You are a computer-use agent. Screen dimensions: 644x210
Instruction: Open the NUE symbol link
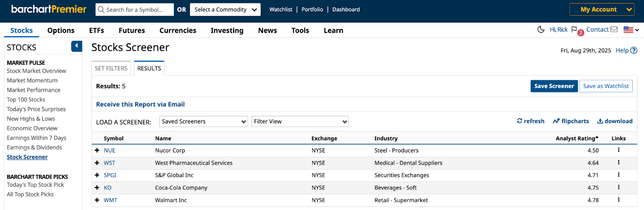pos(109,150)
